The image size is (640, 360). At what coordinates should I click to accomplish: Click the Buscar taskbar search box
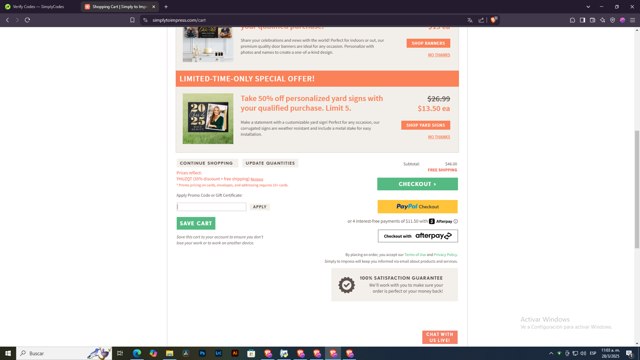point(64,353)
